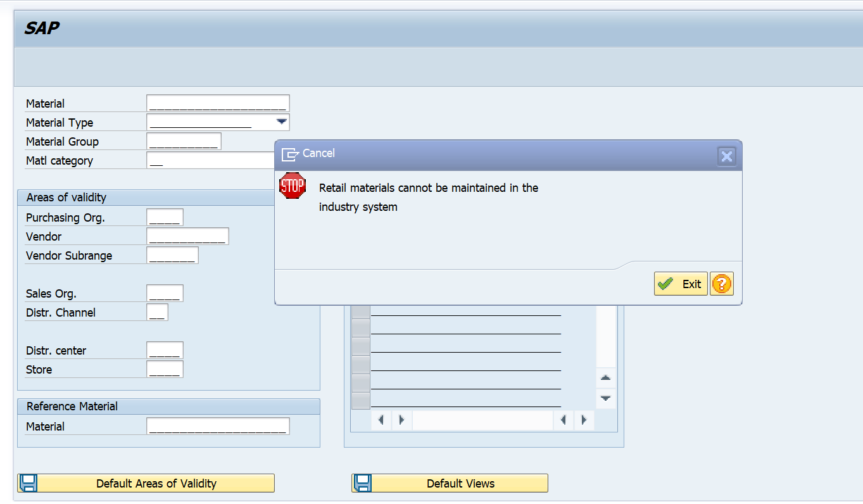863x504 pixels.
Task: Click the save icon beside Default Views
Action: (362, 482)
